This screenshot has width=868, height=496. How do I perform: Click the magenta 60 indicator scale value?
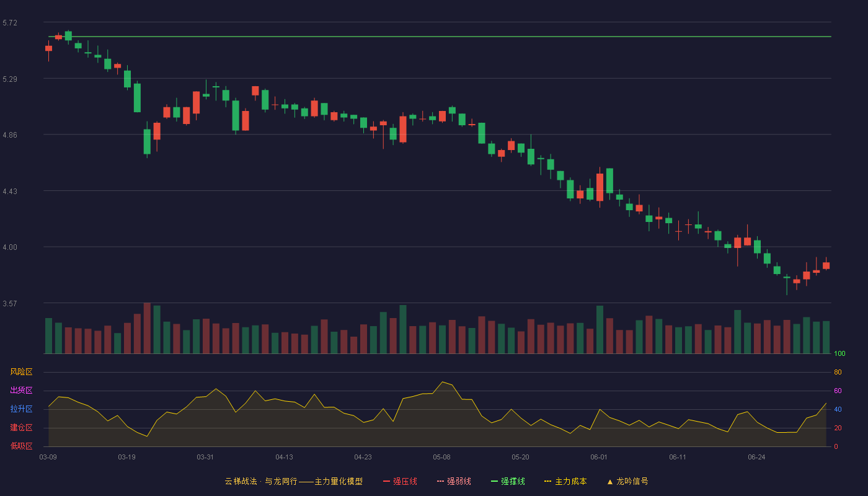[838, 391]
